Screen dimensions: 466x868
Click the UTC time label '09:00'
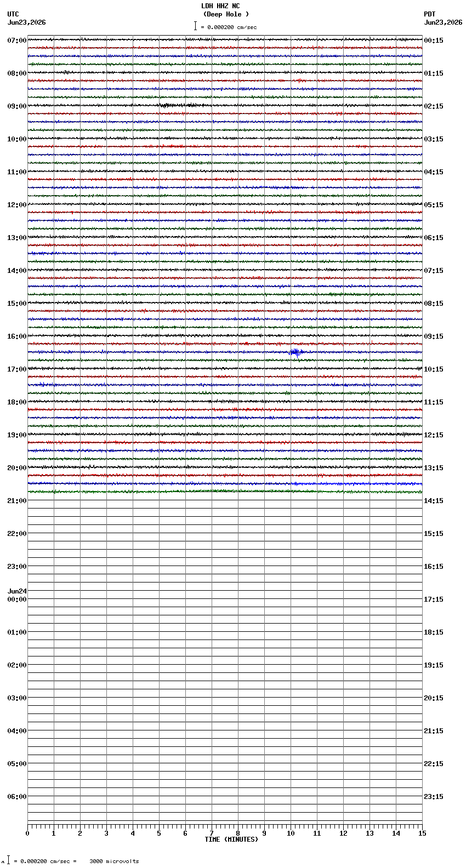tap(17, 106)
